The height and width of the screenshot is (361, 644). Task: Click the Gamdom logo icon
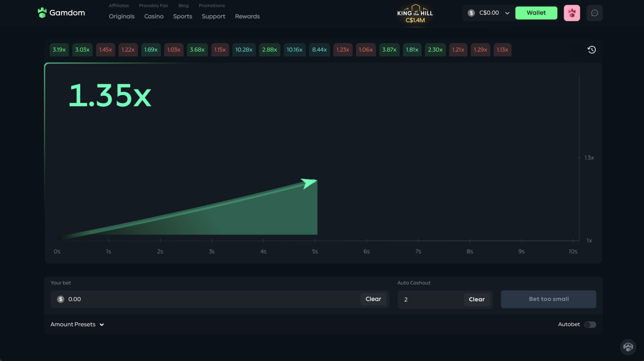tap(42, 13)
